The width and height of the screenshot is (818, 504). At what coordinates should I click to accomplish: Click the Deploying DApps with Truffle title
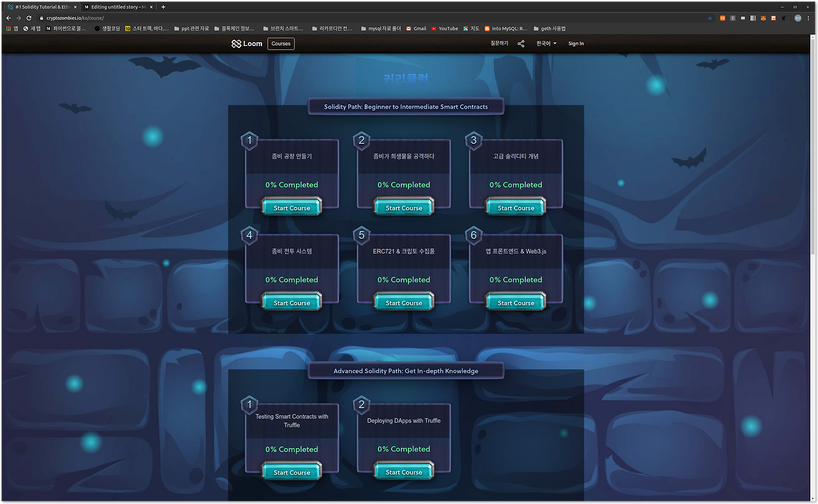point(404,420)
